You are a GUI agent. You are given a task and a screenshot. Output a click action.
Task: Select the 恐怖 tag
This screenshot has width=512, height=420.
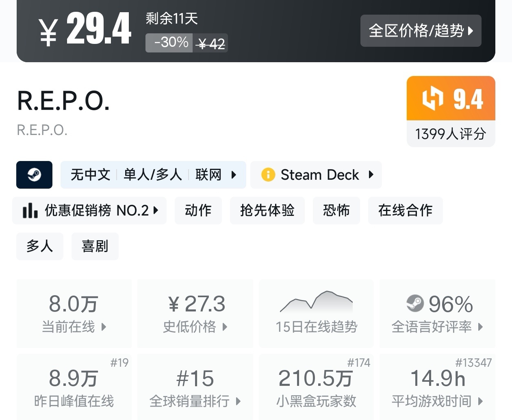pos(336,211)
